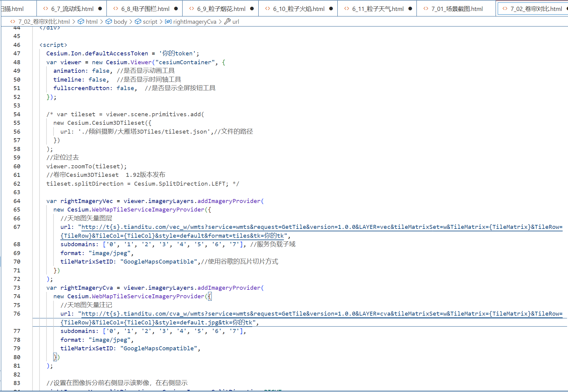Click 'rightImageryVec' variable on line 64
This screenshot has width=568, height=392.
point(86,201)
